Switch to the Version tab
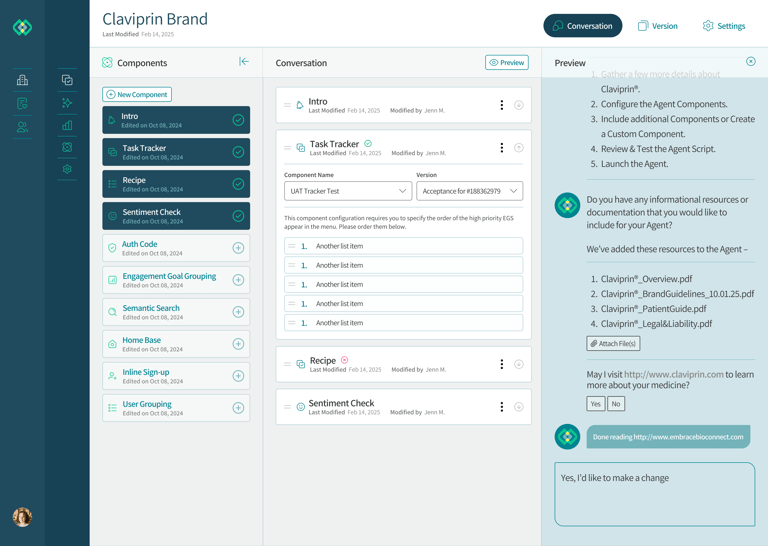This screenshot has width=768, height=546. pyautogui.click(x=657, y=26)
